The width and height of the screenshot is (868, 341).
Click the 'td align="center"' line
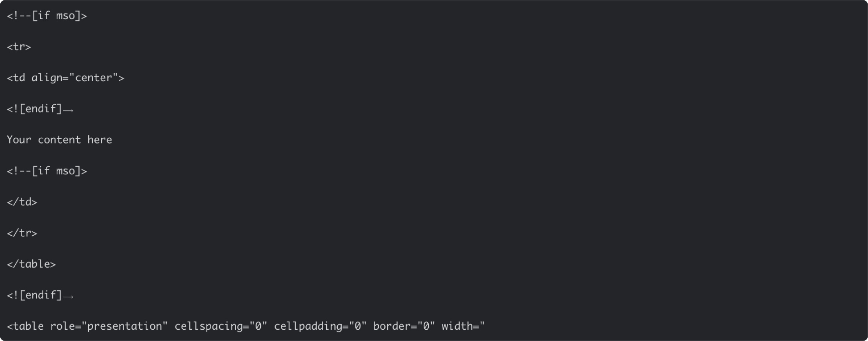tap(66, 78)
